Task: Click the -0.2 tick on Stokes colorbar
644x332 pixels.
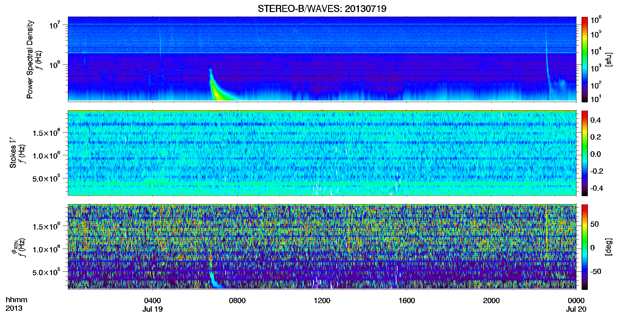Action: click(596, 171)
